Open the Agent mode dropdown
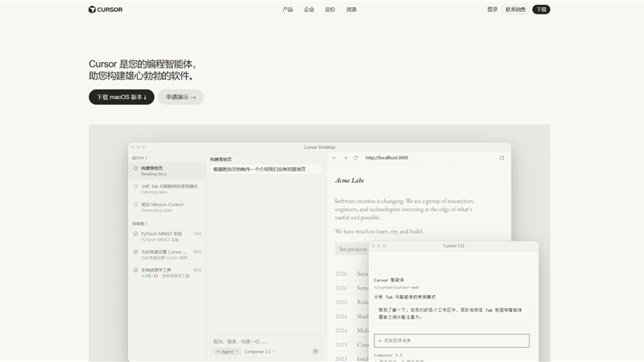This screenshot has width=644, height=362. click(227, 352)
